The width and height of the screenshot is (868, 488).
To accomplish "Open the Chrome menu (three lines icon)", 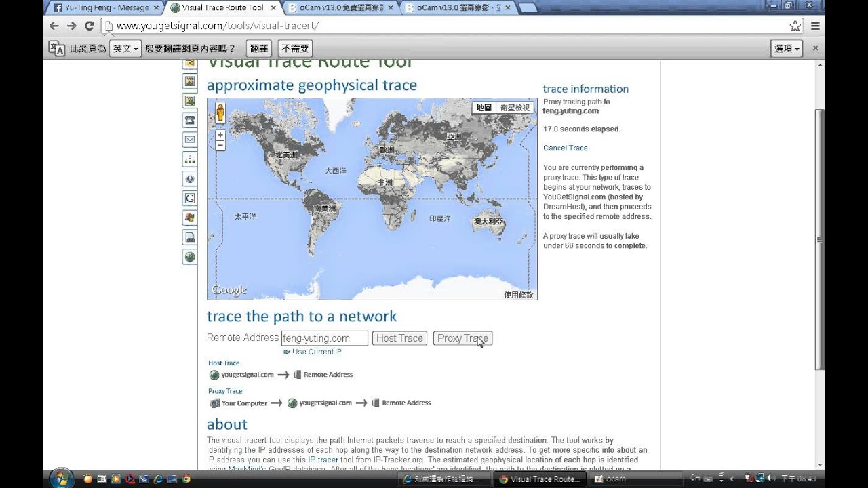I will [x=815, y=26].
